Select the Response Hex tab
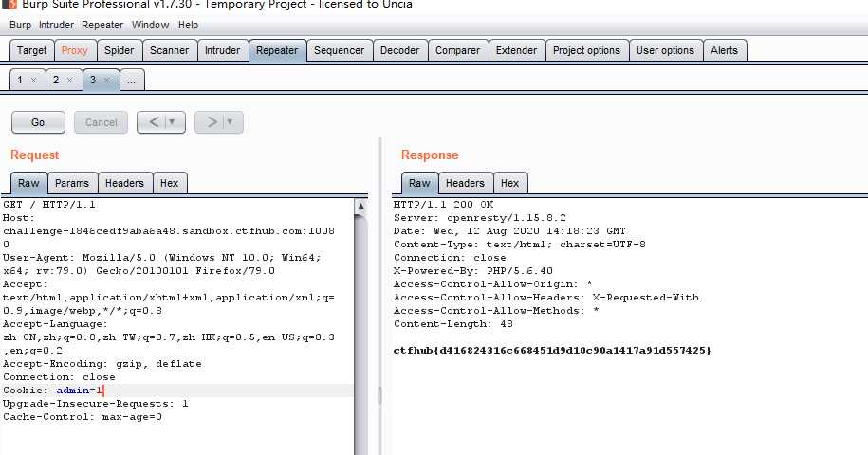Viewport: 868px width, 455px height. click(x=509, y=183)
